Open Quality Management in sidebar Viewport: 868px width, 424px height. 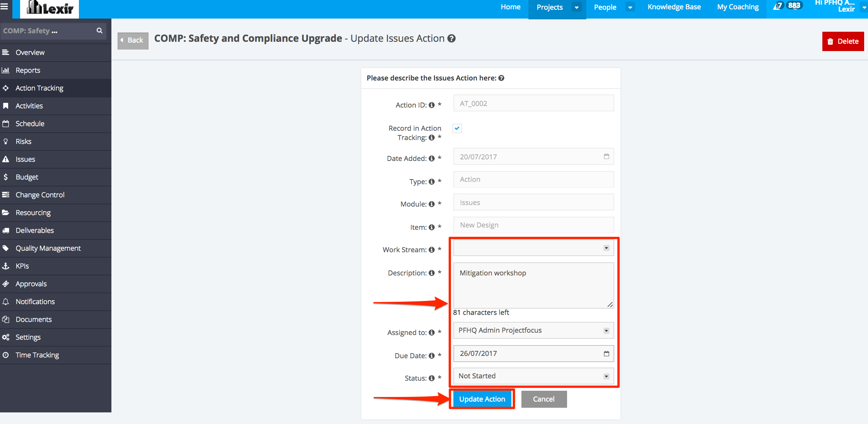coord(48,248)
